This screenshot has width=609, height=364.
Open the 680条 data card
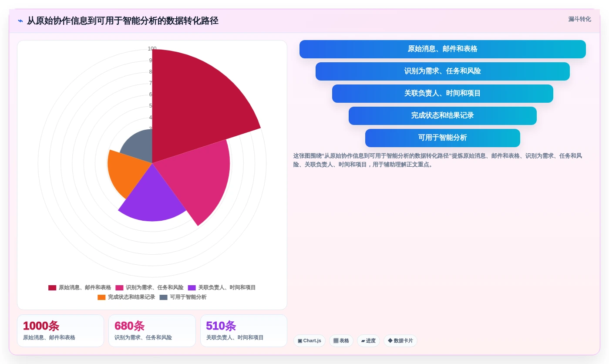click(152, 331)
